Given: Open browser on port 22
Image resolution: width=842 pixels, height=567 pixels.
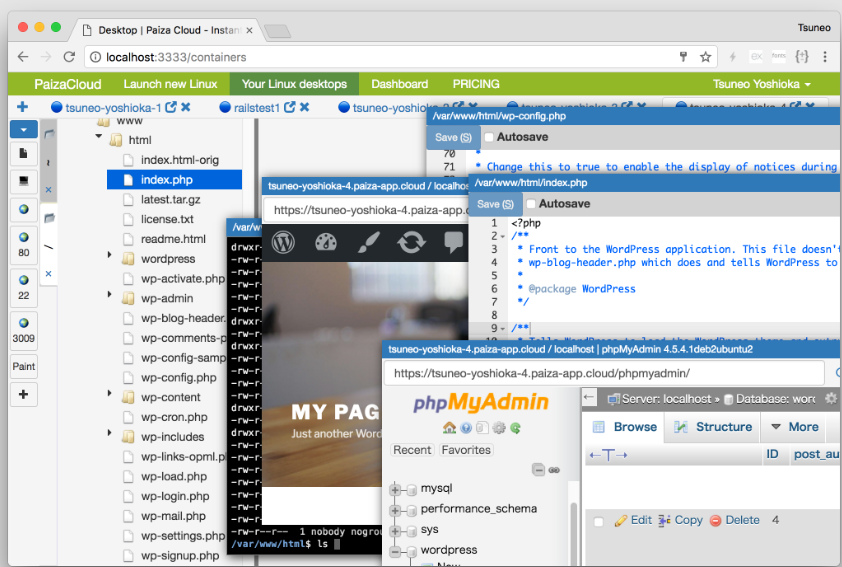Looking at the screenshot, I should [x=24, y=287].
